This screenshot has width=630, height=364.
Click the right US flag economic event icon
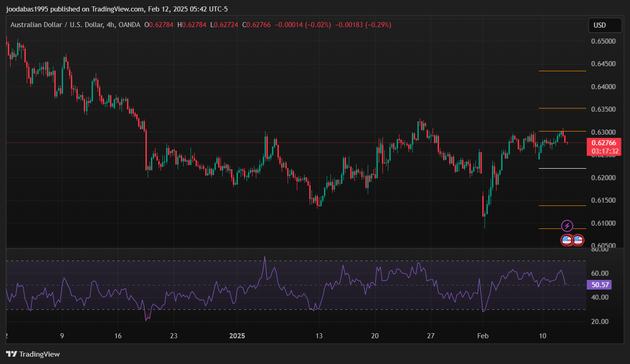578,240
